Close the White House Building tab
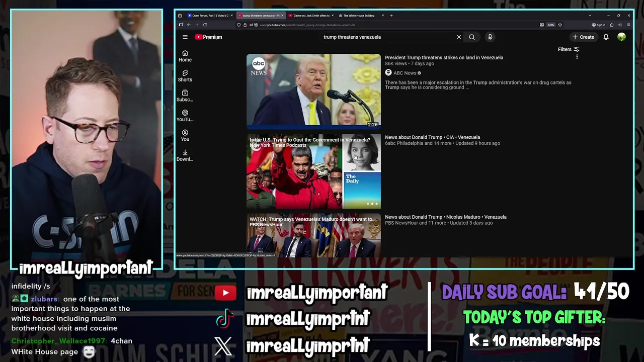Viewport: 644px width, 362px height. (x=383, y=16)
